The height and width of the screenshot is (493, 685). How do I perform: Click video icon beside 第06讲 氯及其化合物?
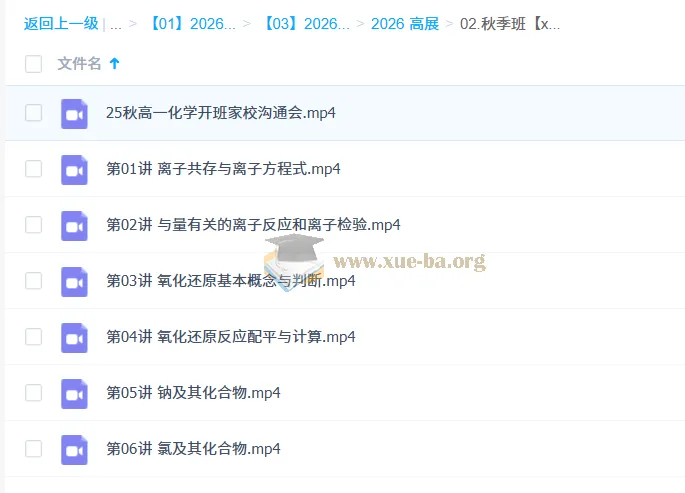click(74, 449)
